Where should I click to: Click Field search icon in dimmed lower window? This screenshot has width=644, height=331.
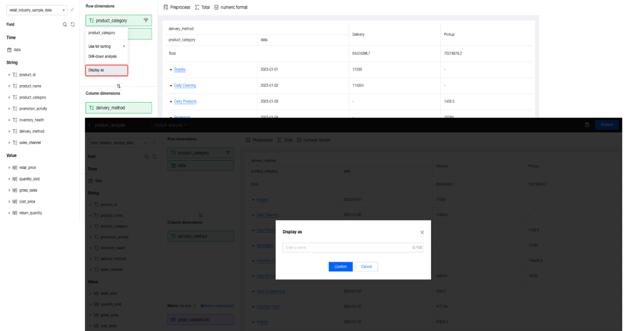point(146,156)
